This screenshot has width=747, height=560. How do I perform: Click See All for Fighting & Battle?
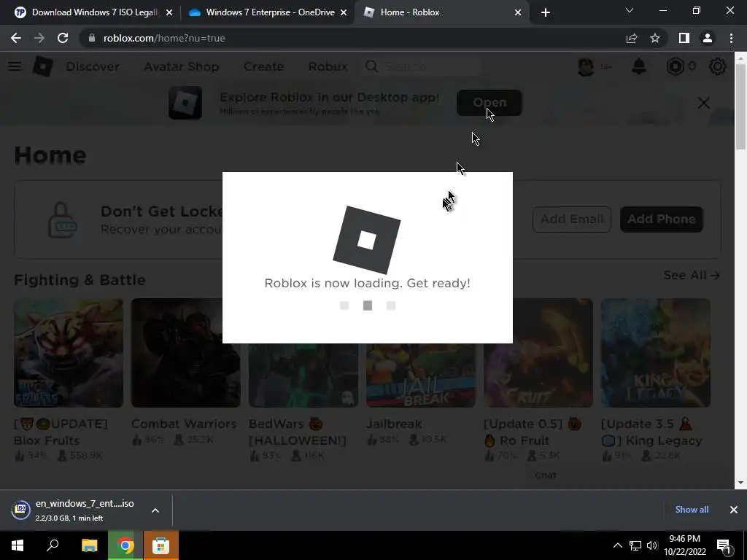[x=692, y=275]
